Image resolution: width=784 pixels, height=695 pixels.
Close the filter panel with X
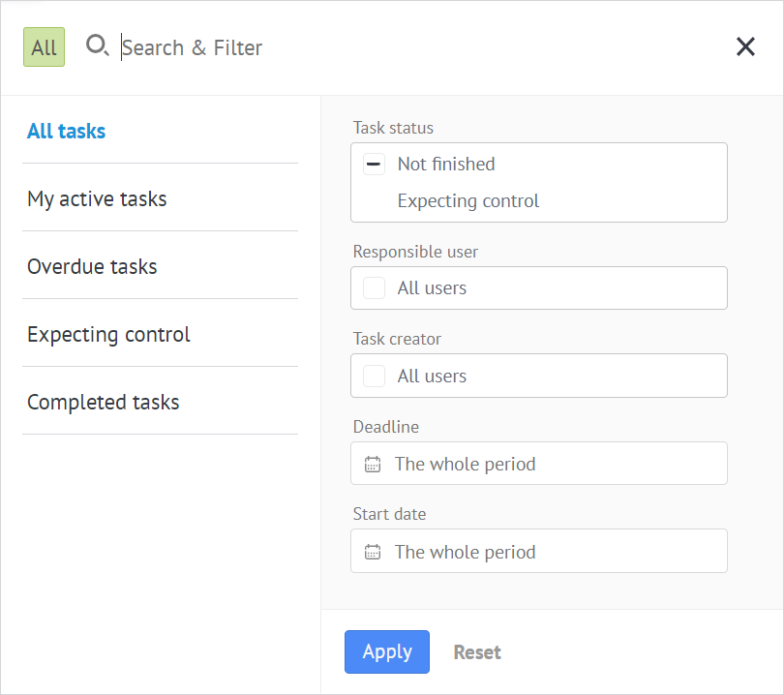pyautogui.click(x=745, y=47)
